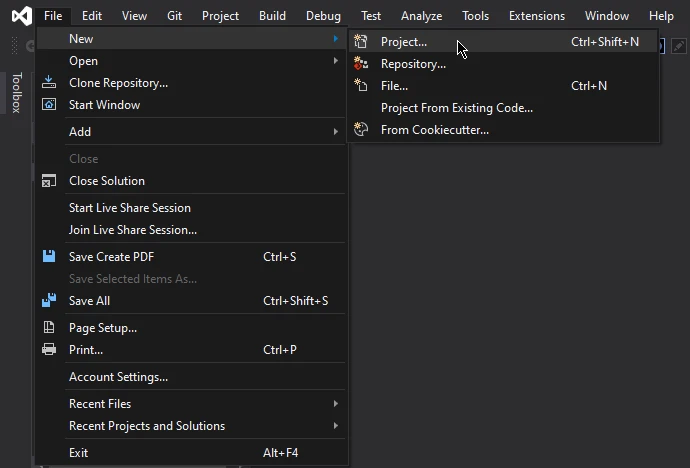Click the Print printer icon
Image resolution: width=690 pixels, height=468 pixels.
tap(49, 350)
